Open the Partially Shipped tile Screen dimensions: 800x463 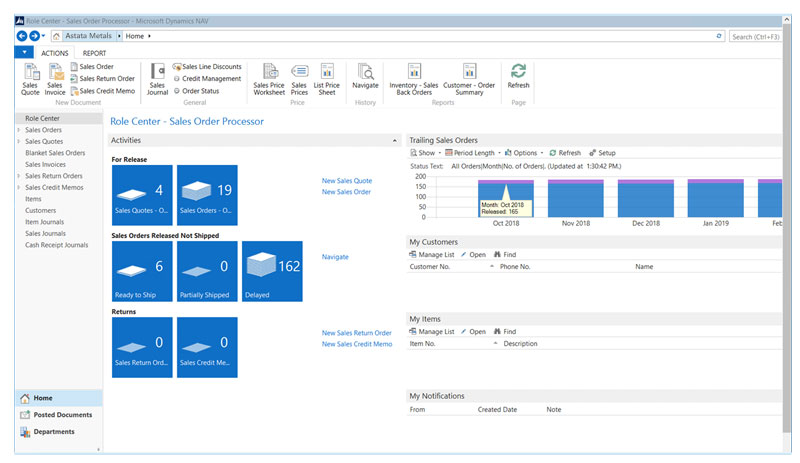coord(207,271)
